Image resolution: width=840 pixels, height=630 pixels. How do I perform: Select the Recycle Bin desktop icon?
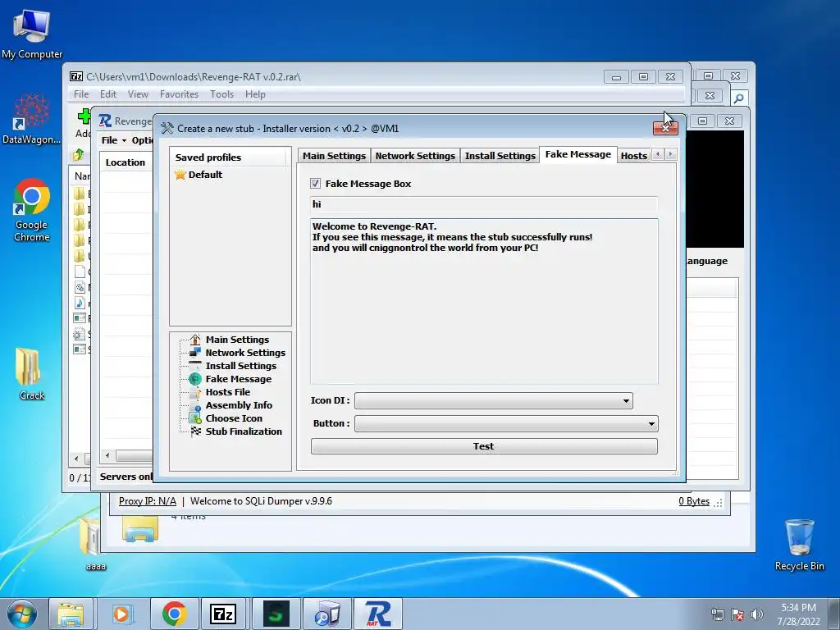point(799,545)
